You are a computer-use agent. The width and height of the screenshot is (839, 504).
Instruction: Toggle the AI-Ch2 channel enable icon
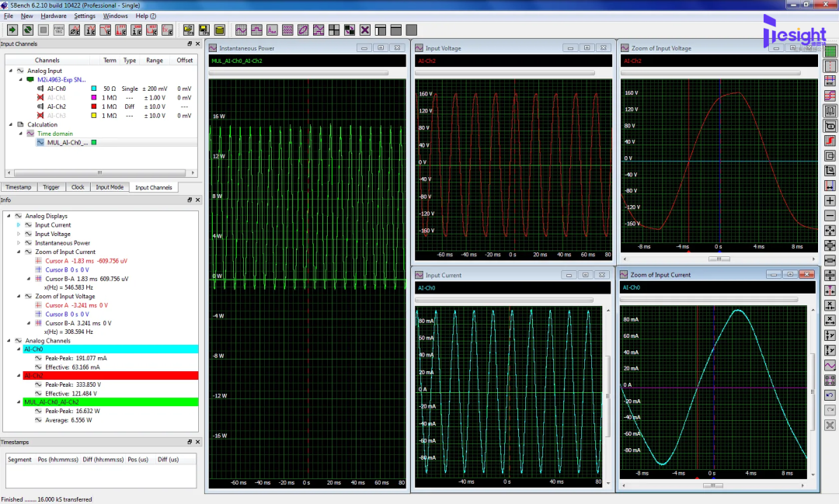[x=40, y=106]
